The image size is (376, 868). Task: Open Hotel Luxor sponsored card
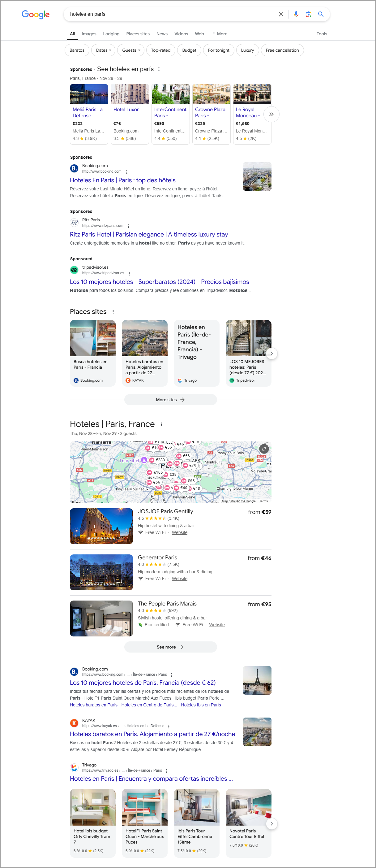click(130, 114)
